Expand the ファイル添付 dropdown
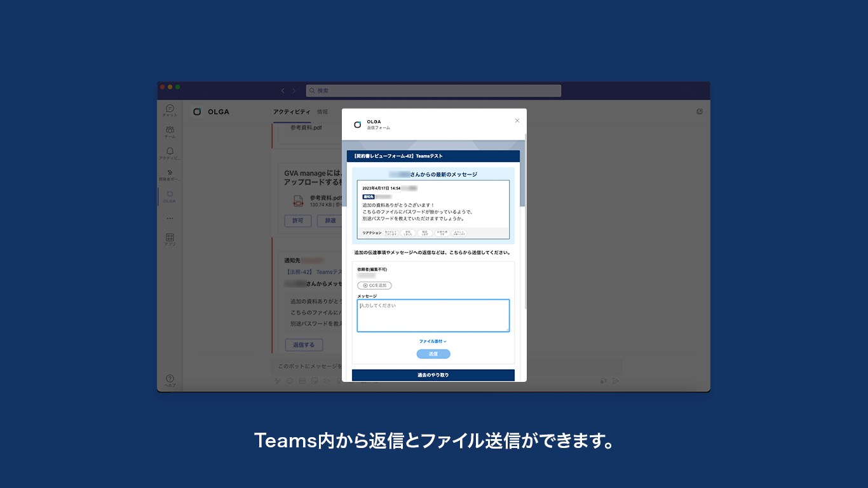This screenshot has height=488, width=868. (433, 341)
